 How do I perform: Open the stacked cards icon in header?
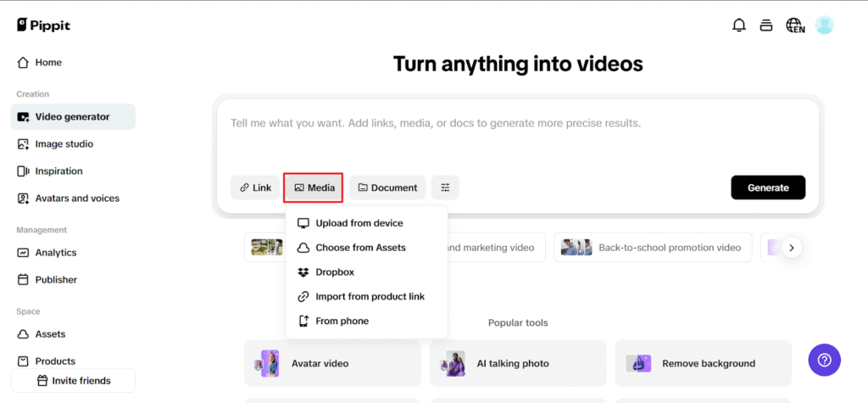coord(766,25)
